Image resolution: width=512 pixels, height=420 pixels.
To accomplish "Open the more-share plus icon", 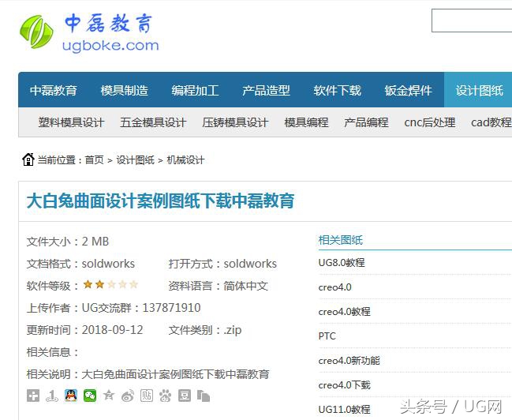I will tap(33, 396).
